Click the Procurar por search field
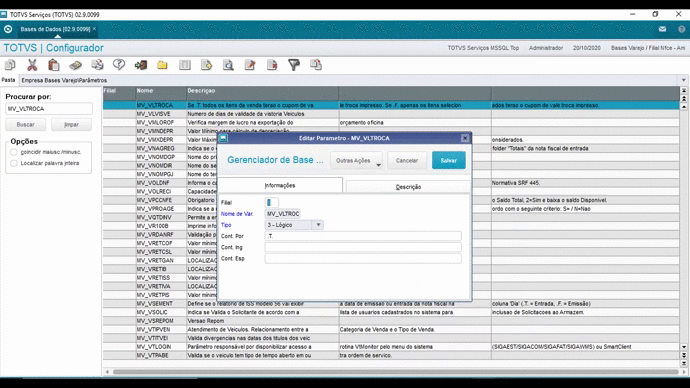 pyautogui.click(x=49, y=109)
